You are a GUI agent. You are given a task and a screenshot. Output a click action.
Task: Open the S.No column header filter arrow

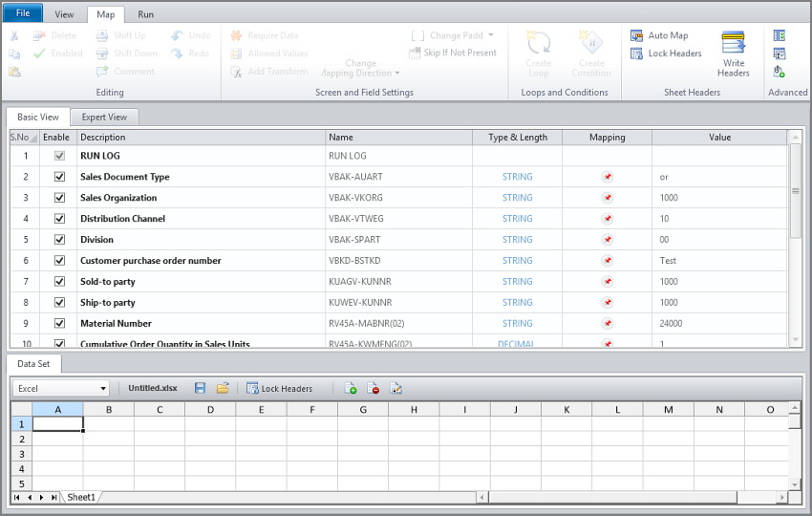pyautogui.click(x=33, y=139)
